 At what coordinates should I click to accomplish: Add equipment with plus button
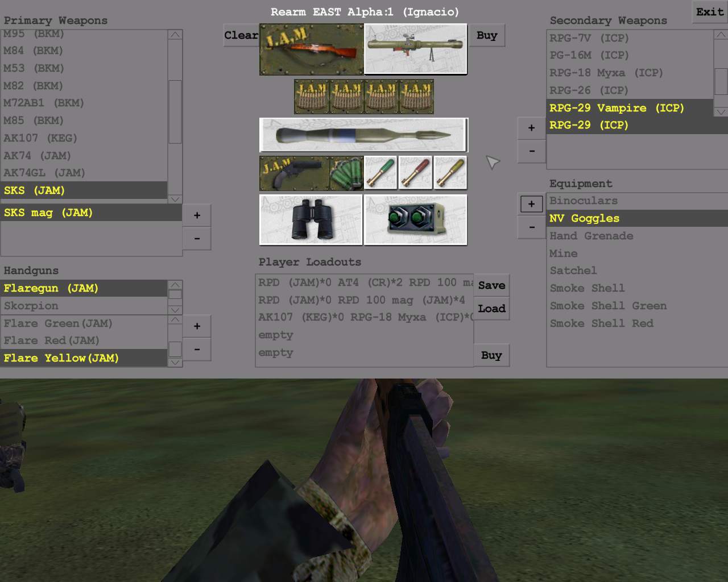tap(531, 204)
